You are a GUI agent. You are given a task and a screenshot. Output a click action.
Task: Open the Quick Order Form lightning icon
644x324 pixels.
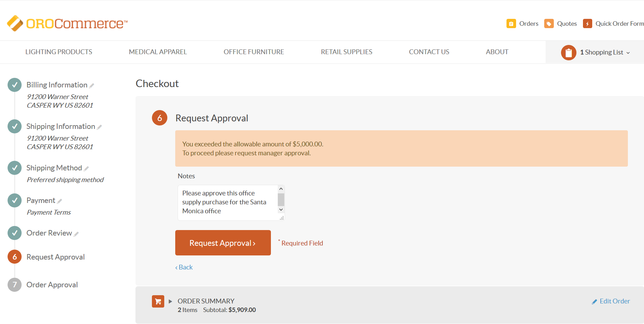587,24
